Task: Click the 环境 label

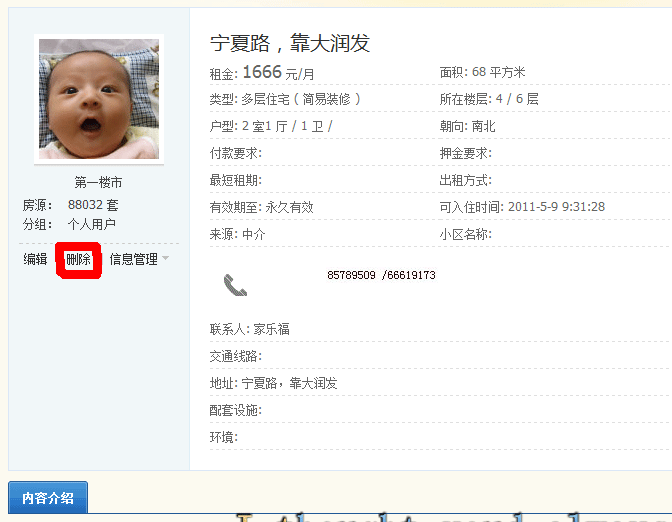Action: (223, 437)
